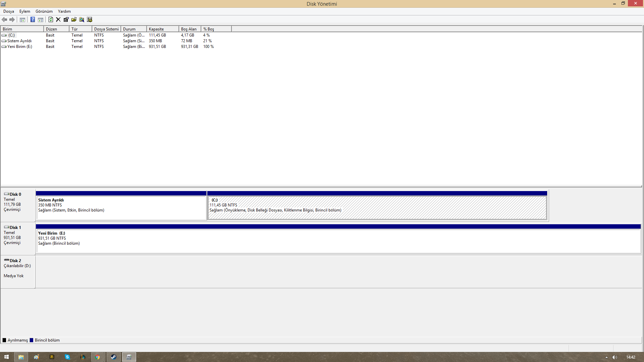Open the Eylem menu
This screenshot has width=644, height=362.
click(24, 11)
